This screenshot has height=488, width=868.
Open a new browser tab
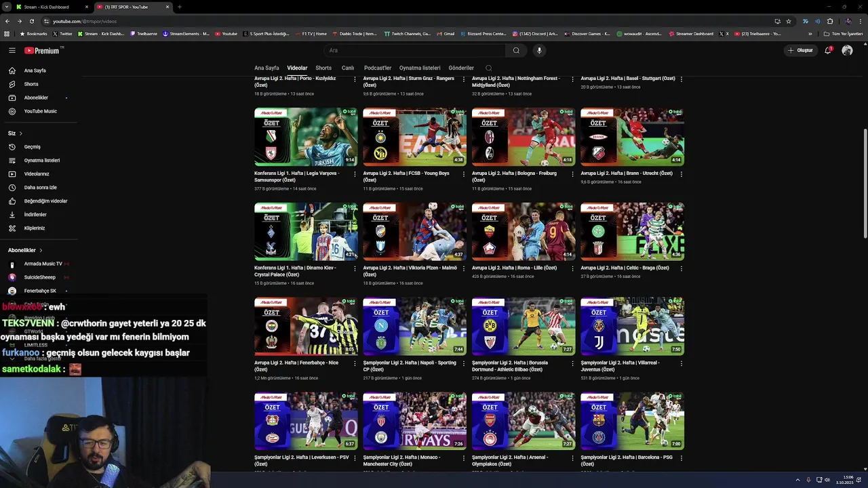pos(179,7)
